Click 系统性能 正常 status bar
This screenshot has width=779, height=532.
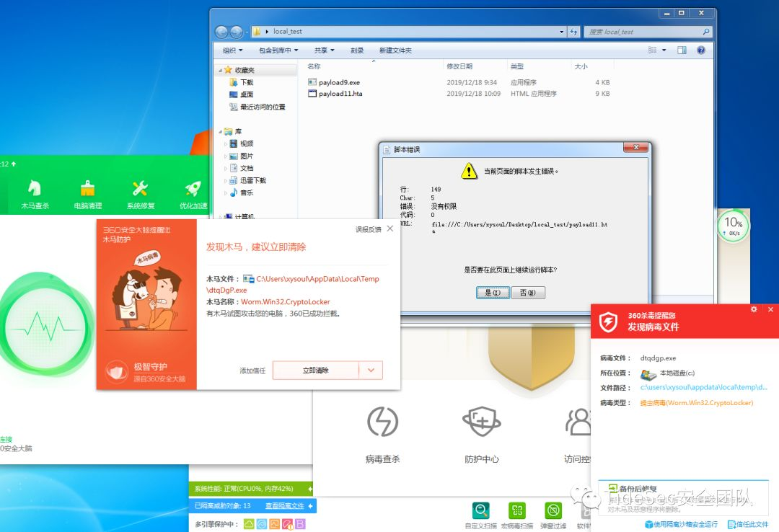click(x=251, y=489)
